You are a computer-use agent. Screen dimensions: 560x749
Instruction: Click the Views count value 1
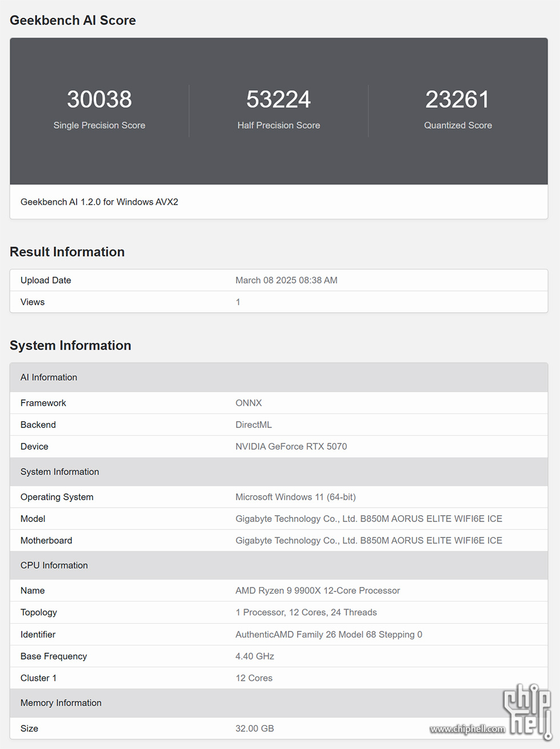pyautogui.click(x=238, y=302)
